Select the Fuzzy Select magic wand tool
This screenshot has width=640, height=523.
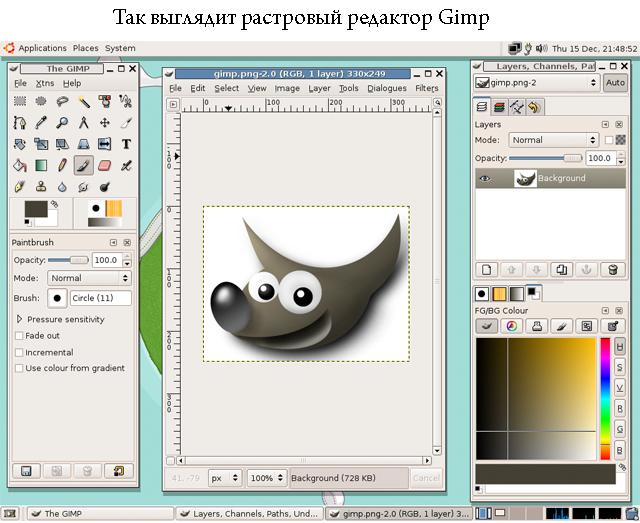point(84,101)
